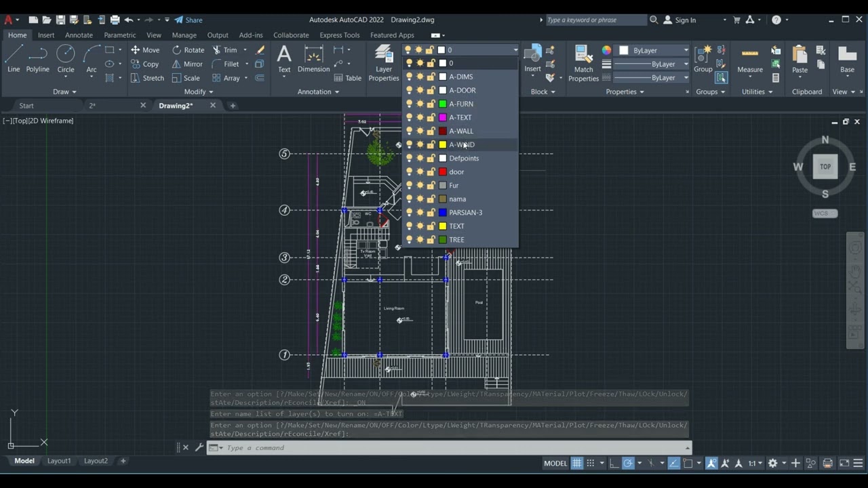Click the Copy tool

click(x=144, y=64)
